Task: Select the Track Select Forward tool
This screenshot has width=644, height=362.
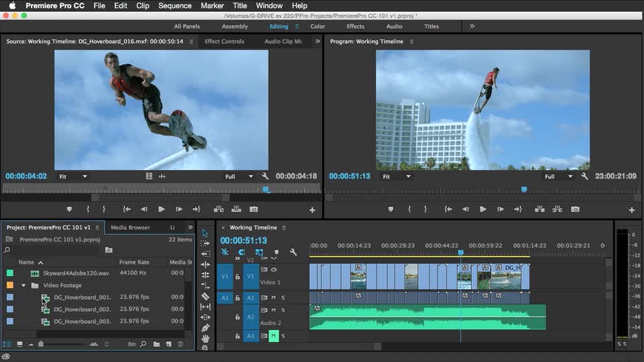Action: pyautogui.click(x=206, y=243)
